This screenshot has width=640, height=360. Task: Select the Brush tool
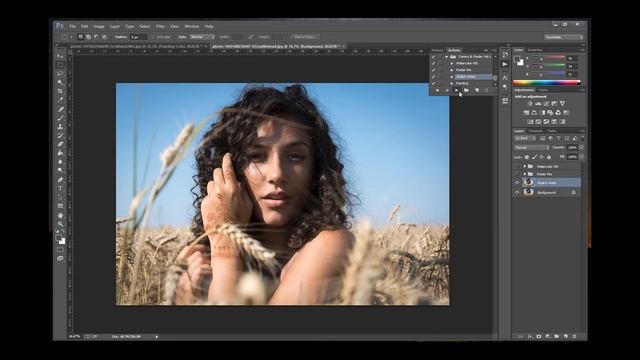60,118
